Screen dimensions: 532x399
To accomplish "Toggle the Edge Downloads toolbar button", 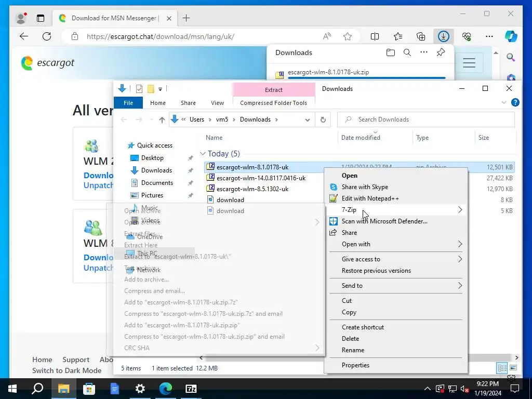I will (x=444, y=36).
